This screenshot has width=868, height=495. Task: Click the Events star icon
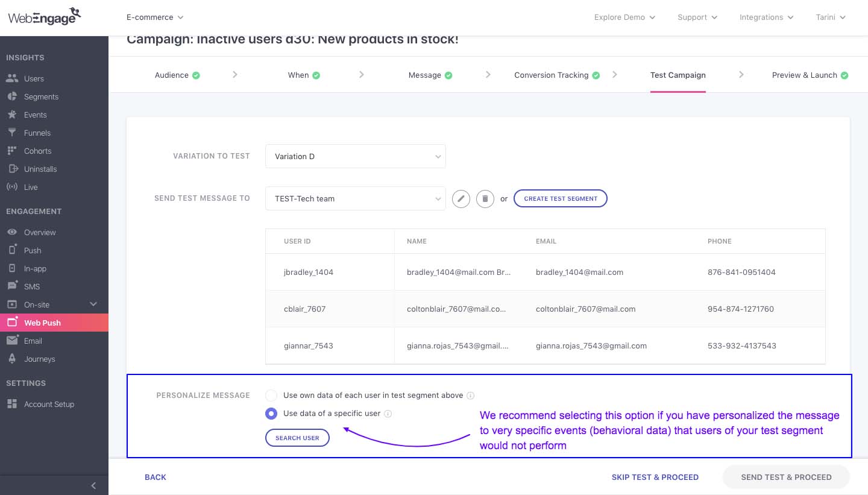[12, 115]
